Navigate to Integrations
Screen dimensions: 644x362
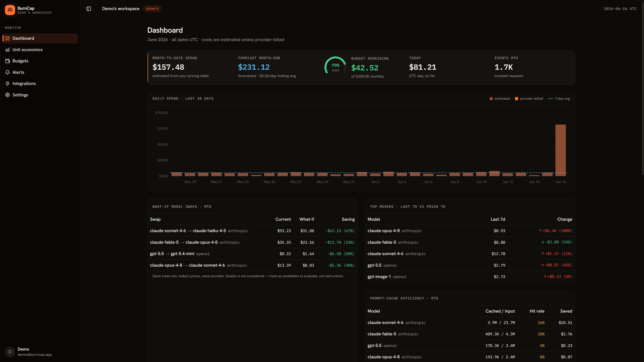[x=40, y=83]
